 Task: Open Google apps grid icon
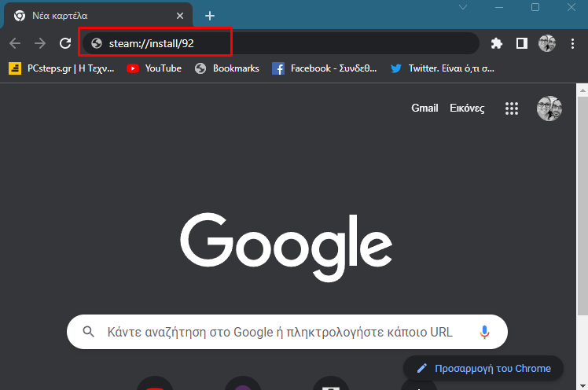coord(512,109)
